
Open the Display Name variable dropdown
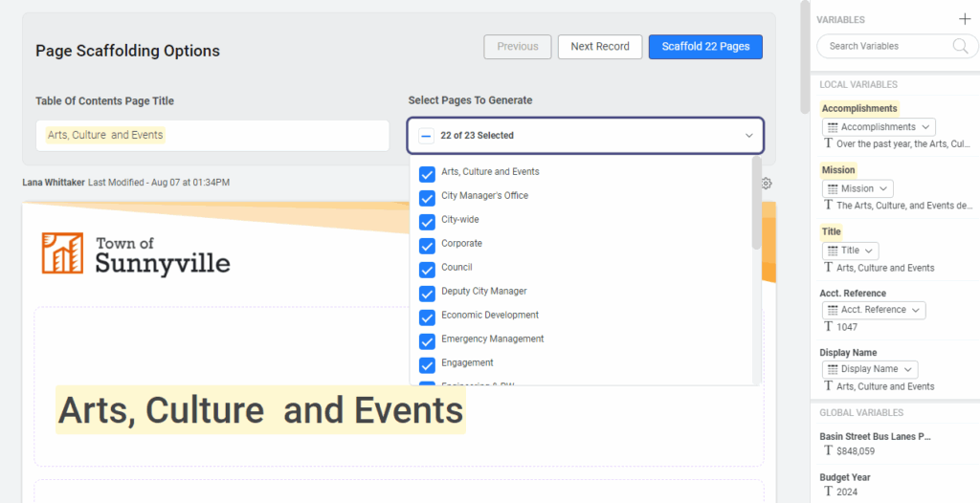[869, 369]
